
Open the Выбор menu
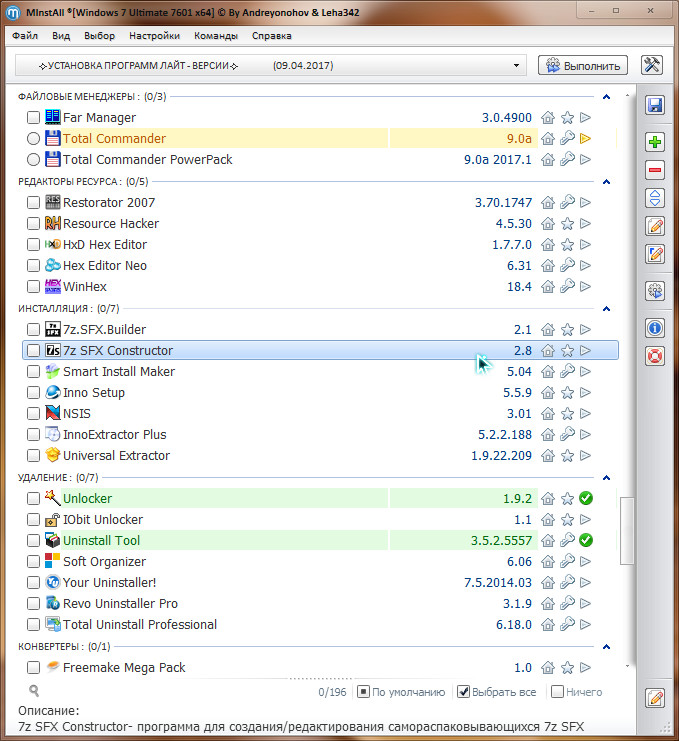coord(99,36)
